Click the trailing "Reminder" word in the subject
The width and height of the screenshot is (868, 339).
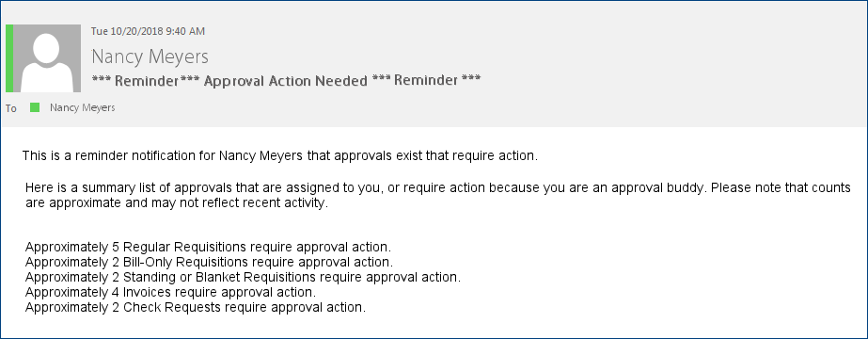tap(426, 80)
